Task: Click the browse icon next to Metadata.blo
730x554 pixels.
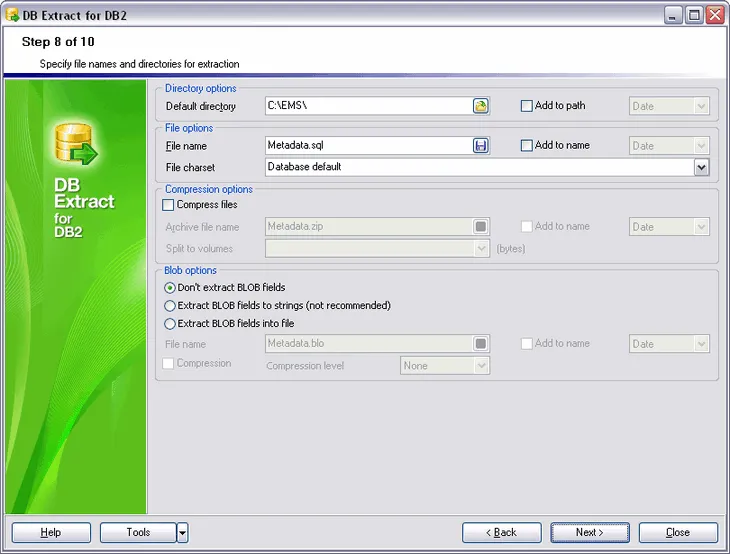Action: pos(480,344)
